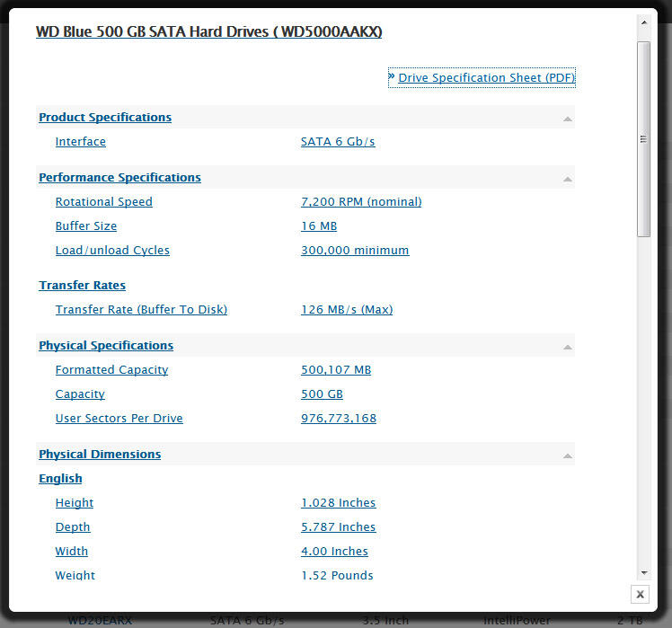The height and width of the screenshot is (628, 672).
Task: Select the SATA 6 Gb/s value in popup
Action: pyautogui.click(x=338, y=141)
